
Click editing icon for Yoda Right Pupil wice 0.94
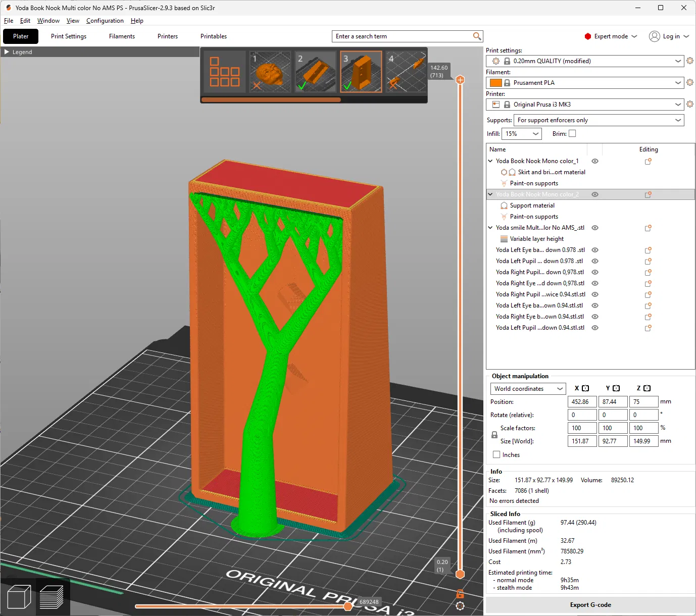click(648, 294)
